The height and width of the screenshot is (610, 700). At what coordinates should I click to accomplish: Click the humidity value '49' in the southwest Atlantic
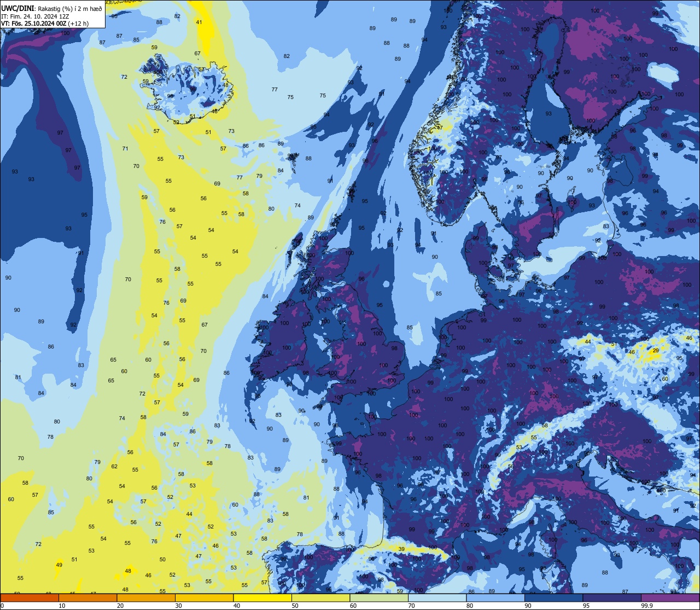pos(59,565)
